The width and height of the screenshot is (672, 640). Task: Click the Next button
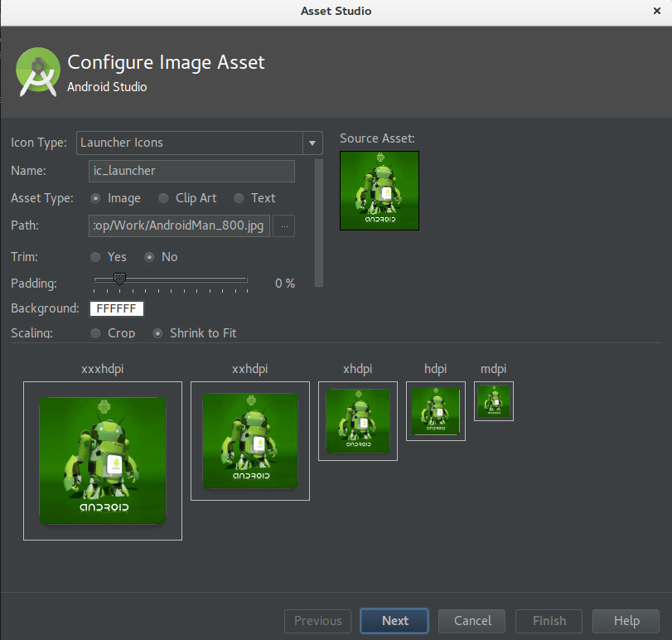tap(394, 621)
